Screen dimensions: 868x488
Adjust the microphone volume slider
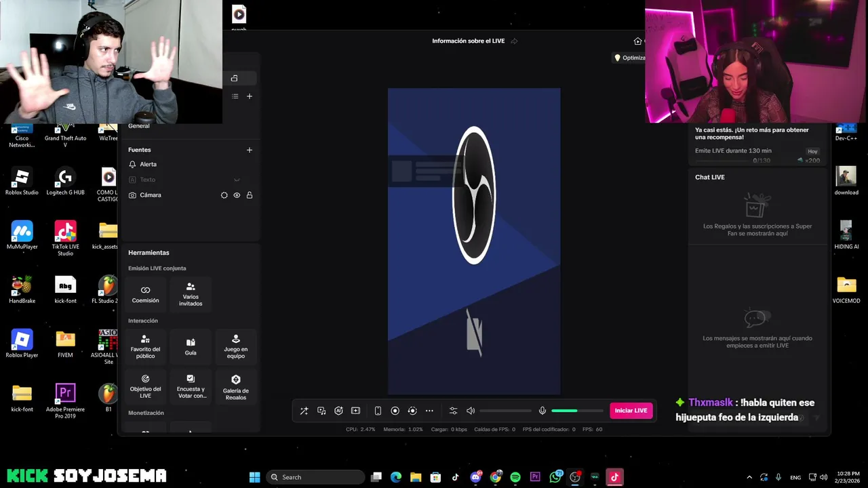pyautogui.click(x=577, y=411)
